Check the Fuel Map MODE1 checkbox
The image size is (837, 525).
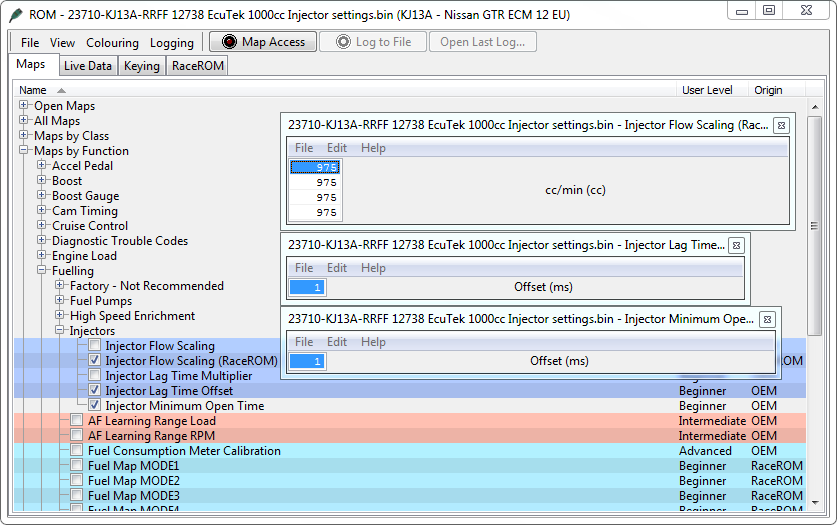77,466
